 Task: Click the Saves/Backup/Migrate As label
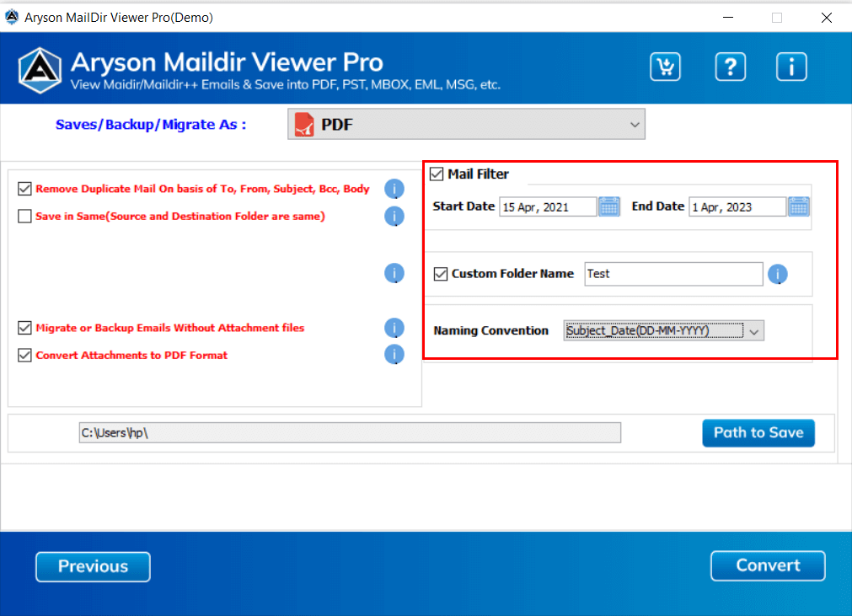pos(151,125)
